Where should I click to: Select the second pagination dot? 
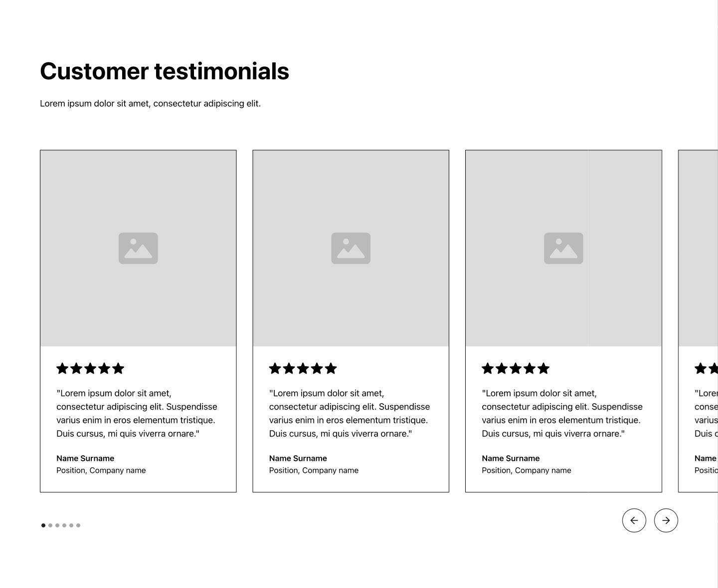[x=50, y=525]
